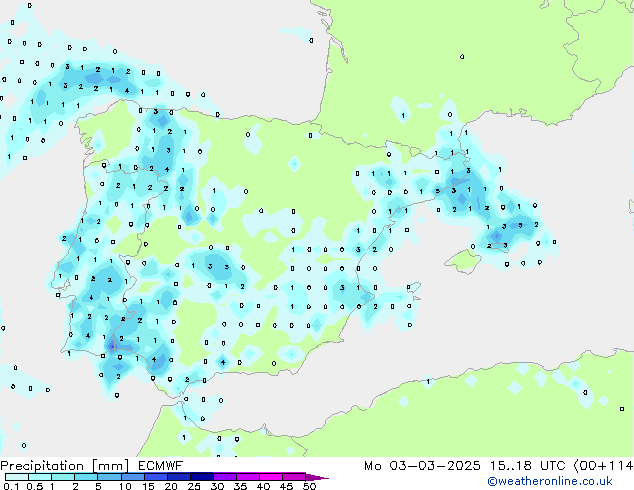Click the 0.1–0.5 mm legend color swatch
The image size is (634, 490).
click(17, 477)
